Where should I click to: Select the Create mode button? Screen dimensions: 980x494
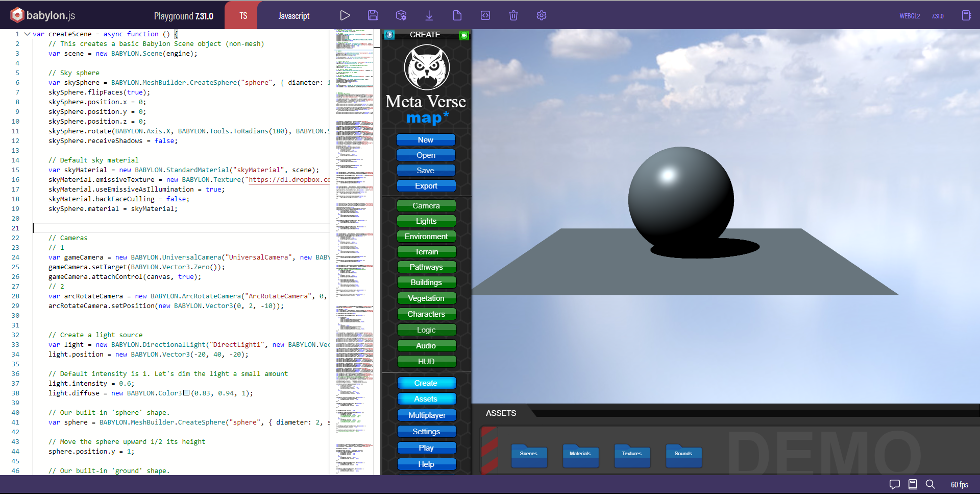[x=426, y=383]
